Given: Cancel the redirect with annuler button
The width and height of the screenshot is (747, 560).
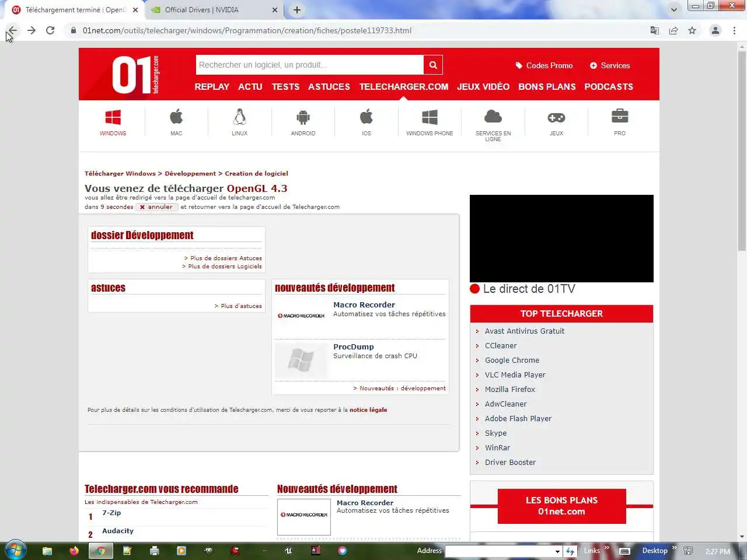Looking at the screenshot, I should 156,206.
